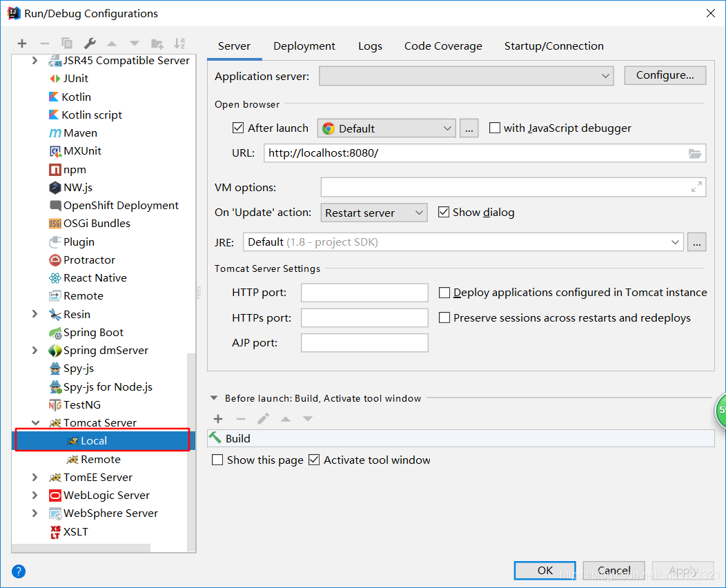Click the HTTP port input field
The height and width of the screenshot is (588, 726).
(364, 293)
